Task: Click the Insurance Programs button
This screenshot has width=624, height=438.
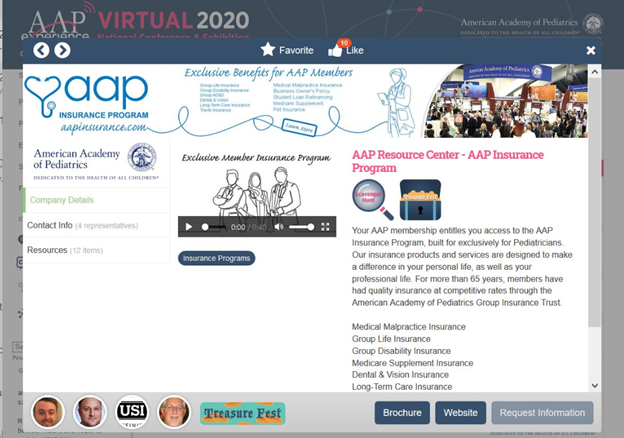Action: 216,258
